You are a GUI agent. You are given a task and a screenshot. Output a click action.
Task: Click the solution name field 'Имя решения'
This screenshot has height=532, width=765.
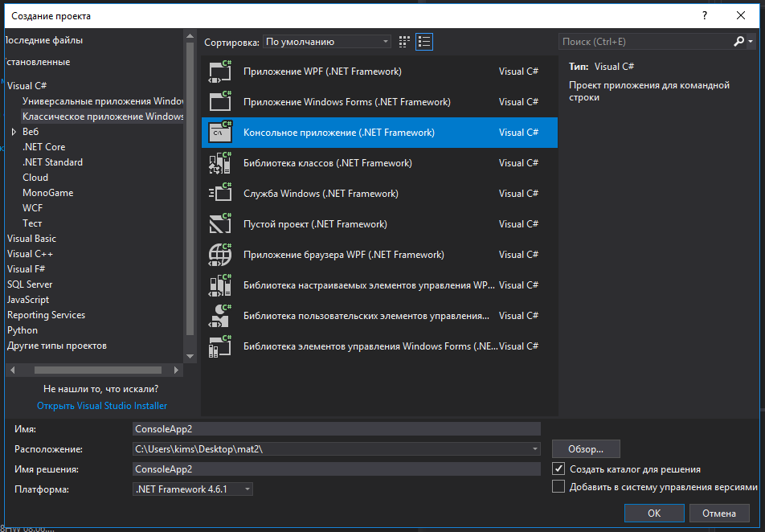tap(337, 469)
